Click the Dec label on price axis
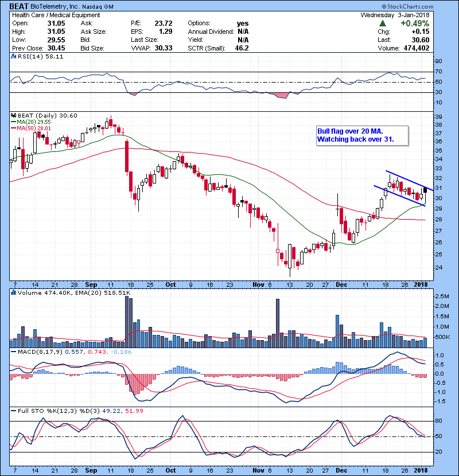This screenshot has height=476, width=459. 341,285
